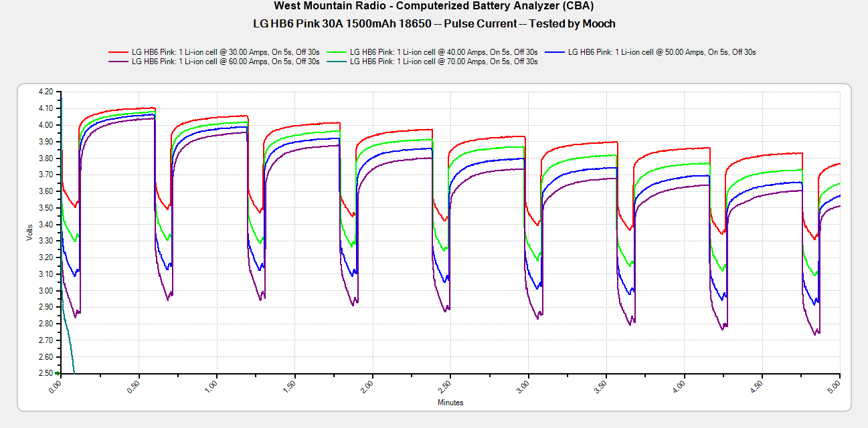This screenshot has height=428, width=868.
Task: Click the blue 50.00 Amps legend line
Action: point(555,51)
